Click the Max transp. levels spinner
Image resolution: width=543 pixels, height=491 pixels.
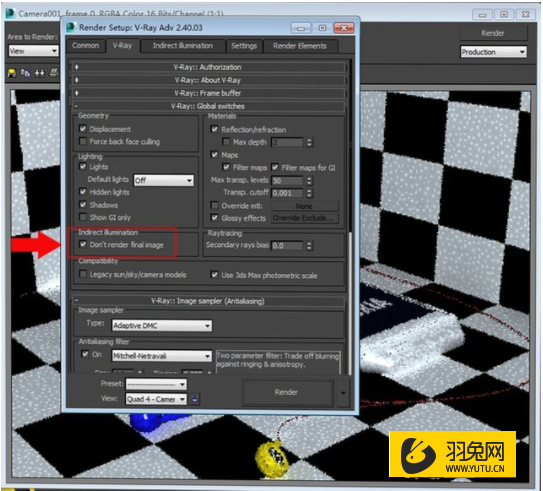tap(309, 180)
